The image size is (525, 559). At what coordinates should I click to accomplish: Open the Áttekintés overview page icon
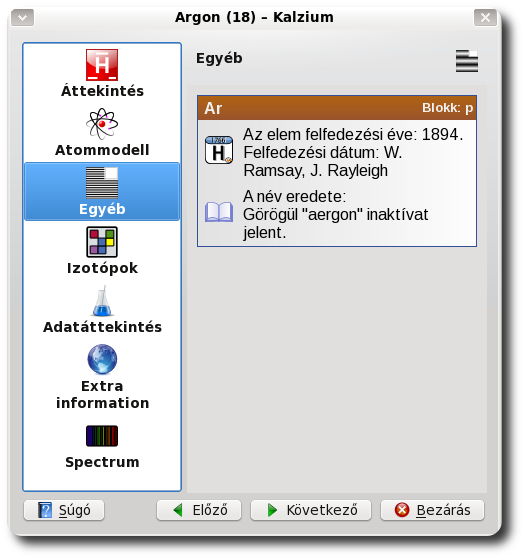tap(102, 65)
